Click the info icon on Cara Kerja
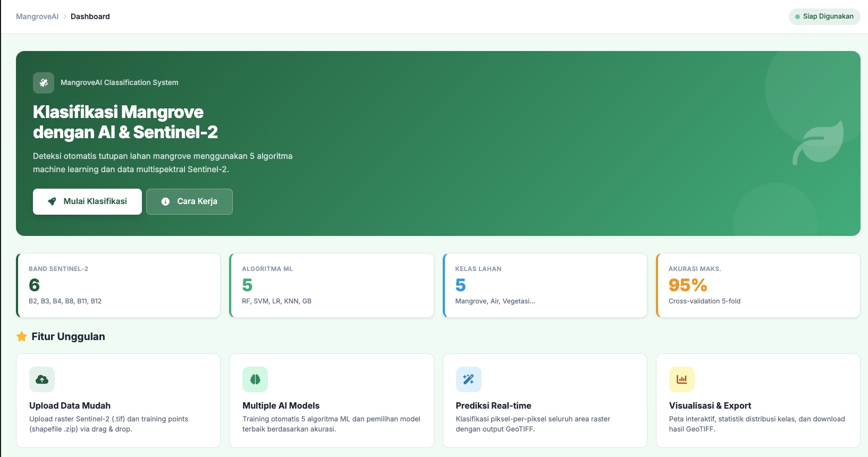868x457 pixels. pyautogui.click(x=165, y=201)
